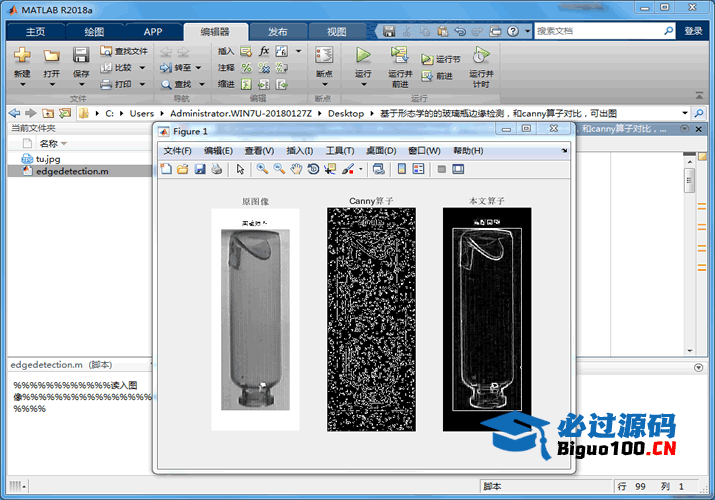Open the brush tool dropdown arrow in Figure toolbar
The height and width of the screenshot is (500, 715).
(360, 169)
